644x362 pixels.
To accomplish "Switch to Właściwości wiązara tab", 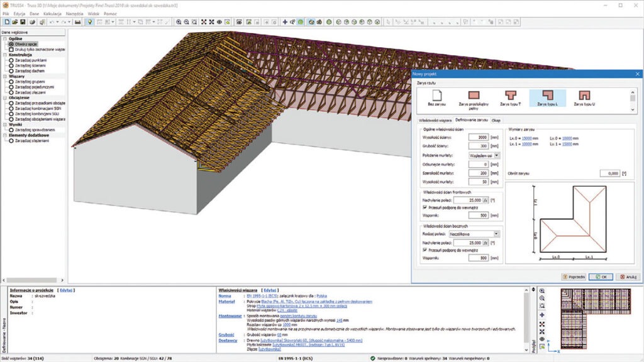I will tap(435, 121).
